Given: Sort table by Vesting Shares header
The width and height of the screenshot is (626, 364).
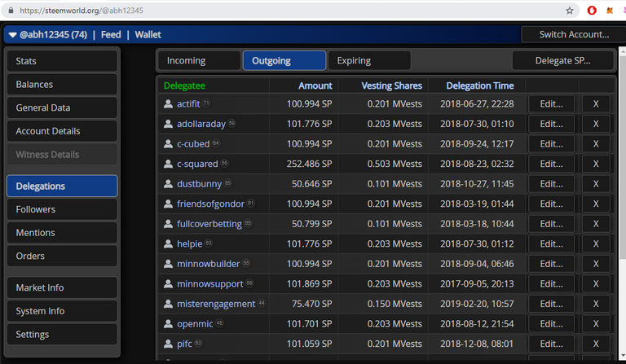Looking at the screenshot, I should point(391,86).
